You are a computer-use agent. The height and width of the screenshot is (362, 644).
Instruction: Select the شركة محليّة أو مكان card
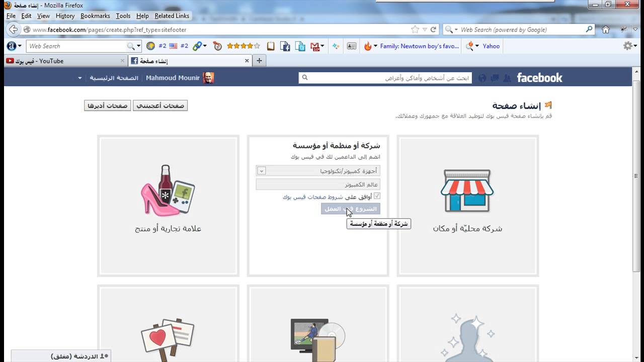click(467, 206)
